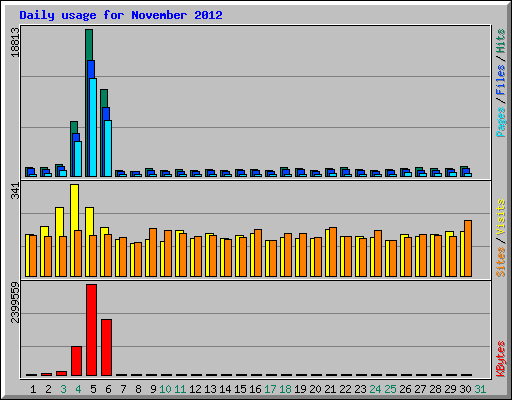Click the Visits legend label

click(x=501, y=217)
